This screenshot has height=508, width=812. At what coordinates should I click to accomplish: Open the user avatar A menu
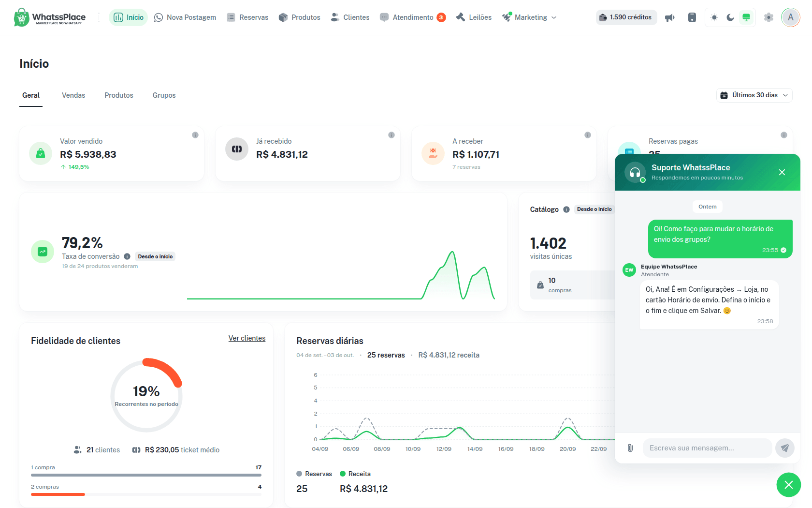coord(791,17)
